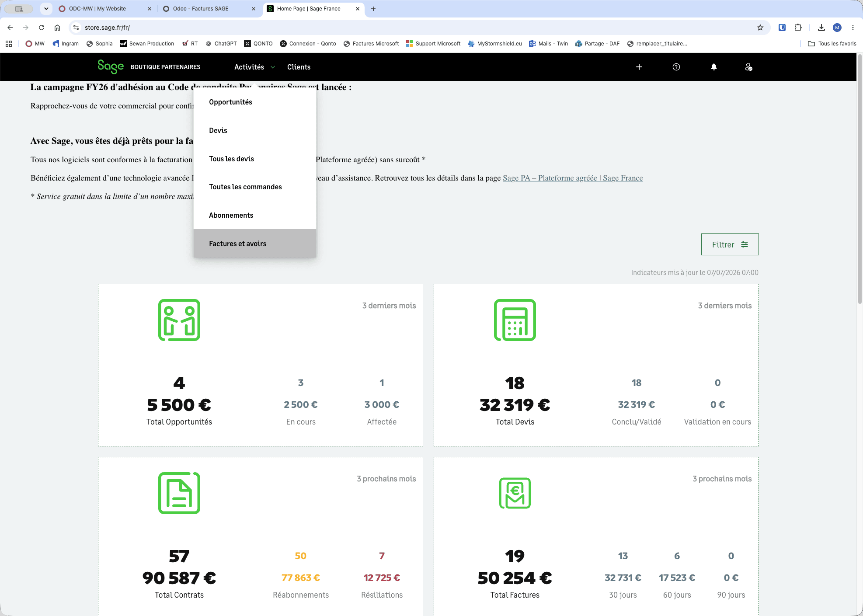Viewport: 863px width, 616px height.
Task: Click the Total Opportunités people icon
Action: click(x=179, y=320)
